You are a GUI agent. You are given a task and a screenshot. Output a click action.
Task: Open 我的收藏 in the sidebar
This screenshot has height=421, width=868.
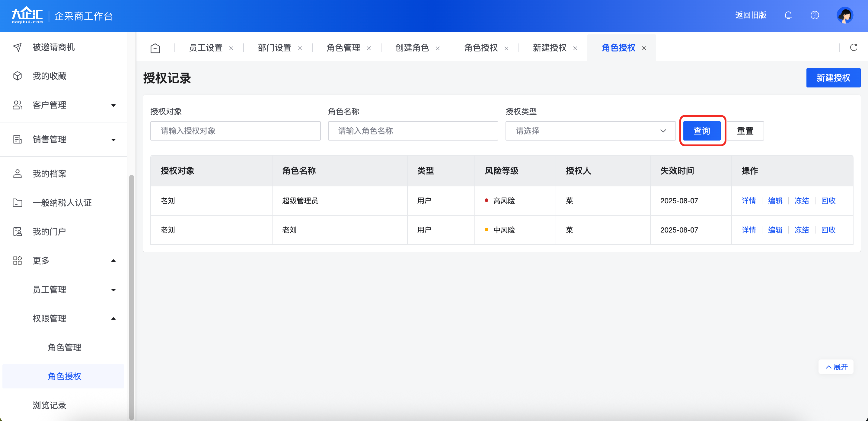tap(49, 76)
